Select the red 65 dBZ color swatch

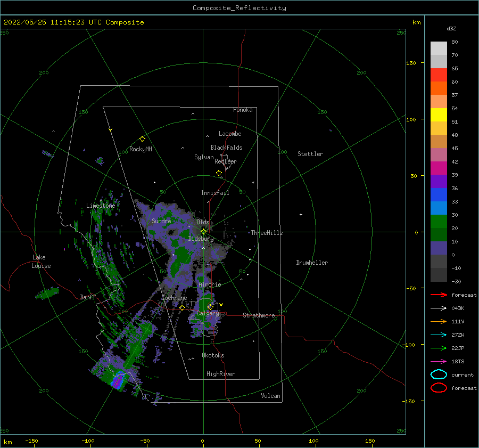point(439,75)
